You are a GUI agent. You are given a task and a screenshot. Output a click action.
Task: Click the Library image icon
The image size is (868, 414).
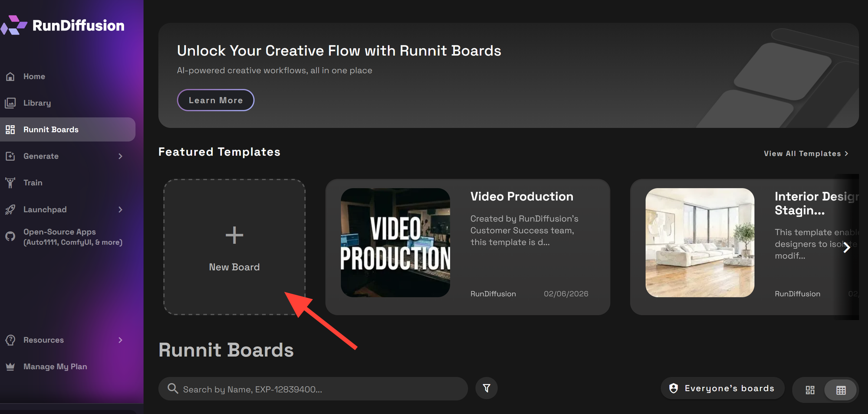coord(10,103)
